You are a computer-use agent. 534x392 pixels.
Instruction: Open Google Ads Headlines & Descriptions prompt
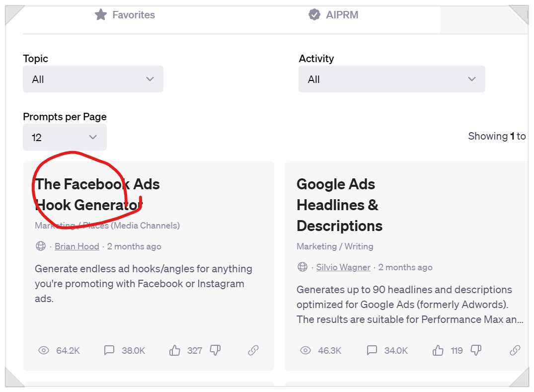tap(339, 205)
